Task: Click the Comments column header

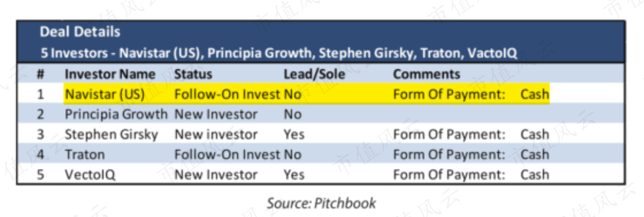Action: [427, 74]
